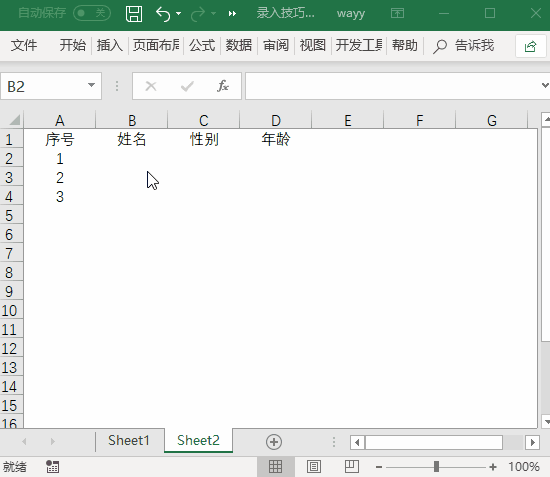Click the 告诉我 search box
The height and width of the screenshot is (477, 550).
click(x=475, y=45)
